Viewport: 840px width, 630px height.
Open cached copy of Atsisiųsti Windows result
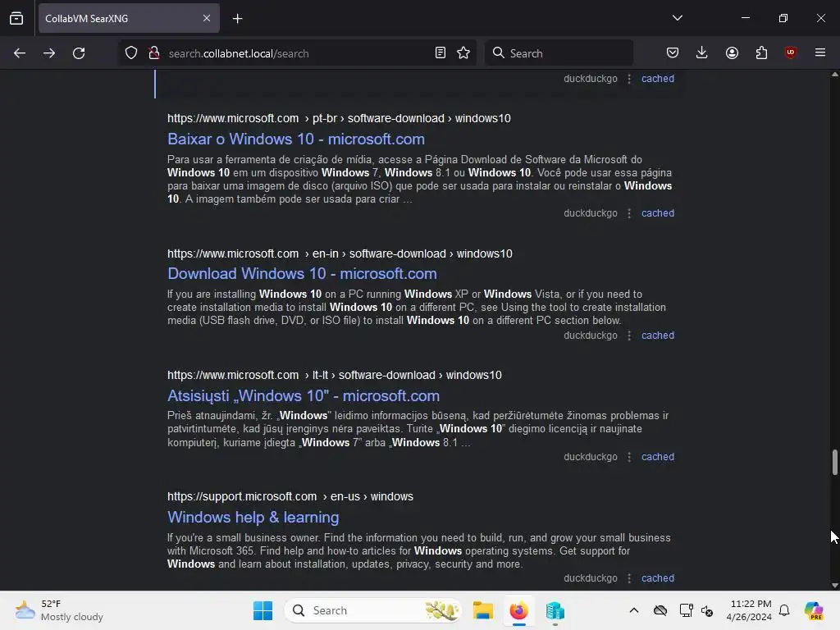point(658,457)
